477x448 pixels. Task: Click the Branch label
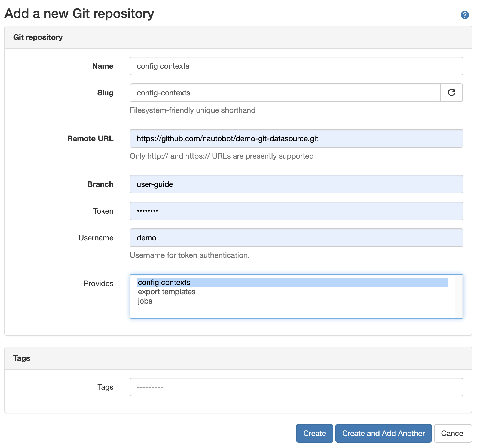pyautogui.click(x=100, y=184)
